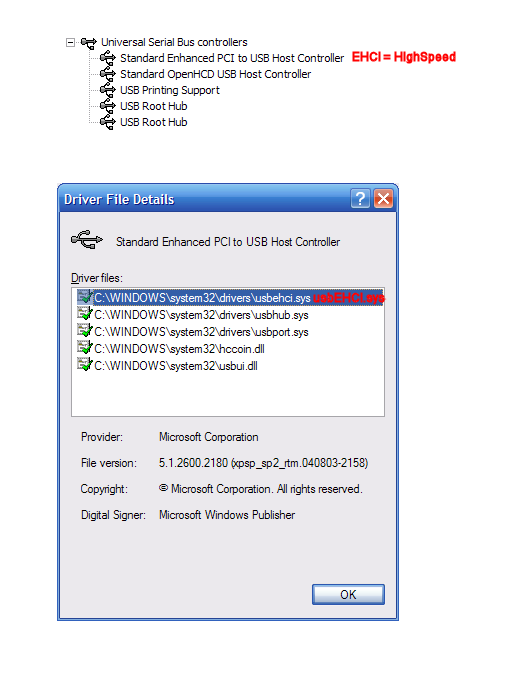The width and height of the screenshot is (513, 680).
Task: Click the USB Printing Support device icon
Action: pos(108,90)
